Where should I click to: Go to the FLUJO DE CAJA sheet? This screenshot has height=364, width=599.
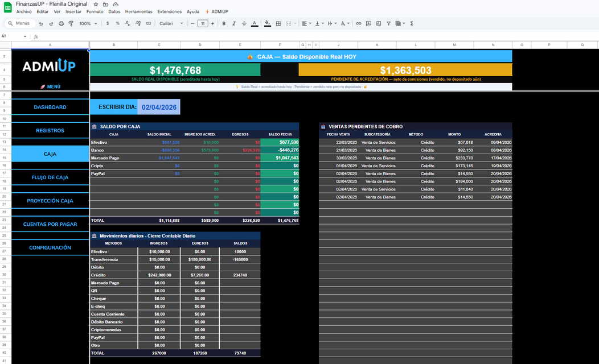(50, 177)
